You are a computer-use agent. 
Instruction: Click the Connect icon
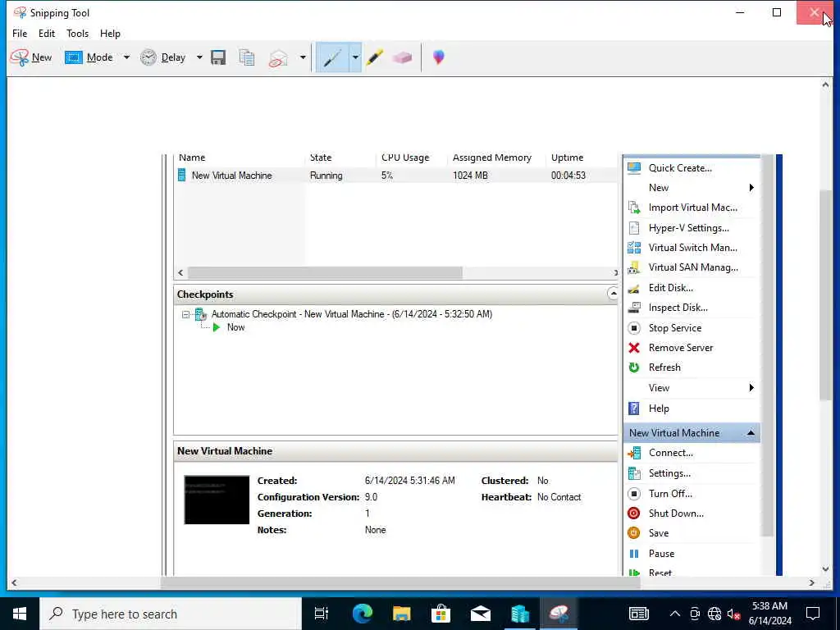(x=634, y=453)
